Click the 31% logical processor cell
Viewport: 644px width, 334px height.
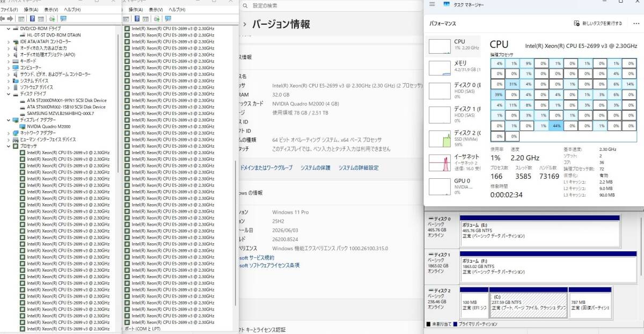(x=512, y=84)
